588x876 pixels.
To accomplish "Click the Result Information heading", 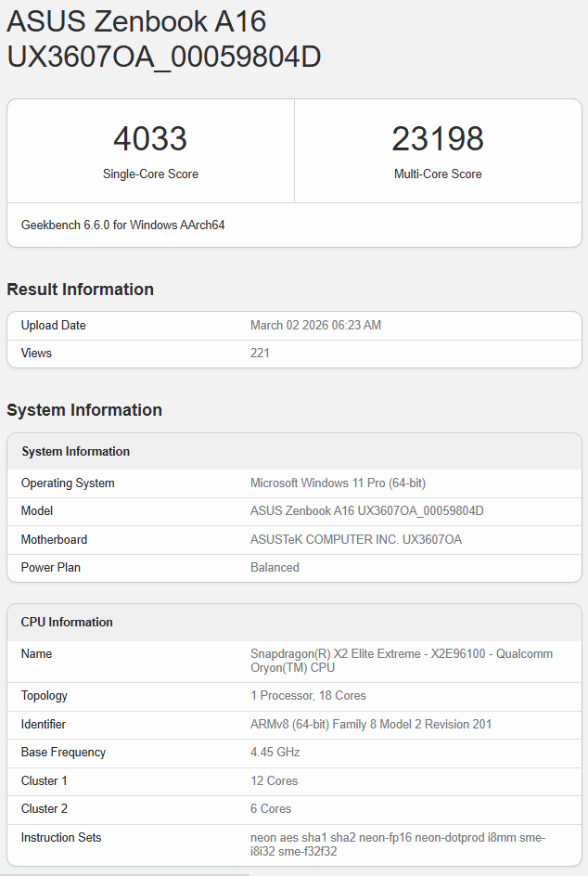I will point(81,290).
